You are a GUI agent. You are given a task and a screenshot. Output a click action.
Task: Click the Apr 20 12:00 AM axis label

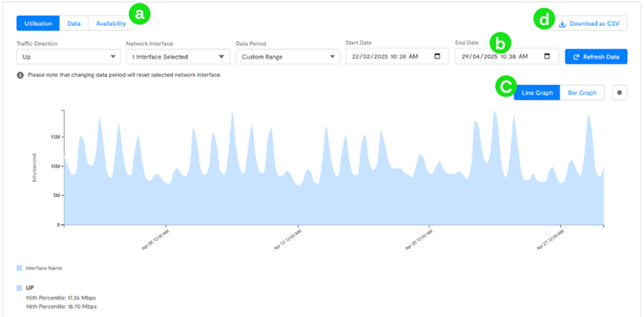click(x=420, y=240)
